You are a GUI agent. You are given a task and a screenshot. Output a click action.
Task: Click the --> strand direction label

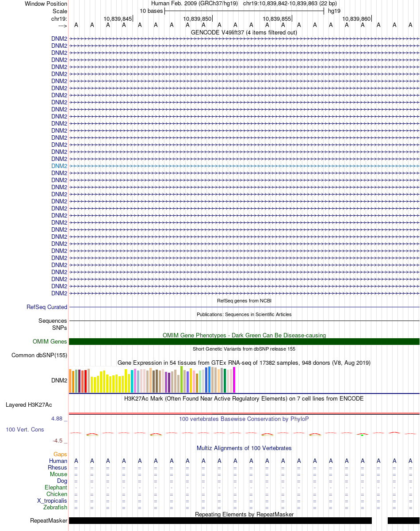(x=62, y=26)
